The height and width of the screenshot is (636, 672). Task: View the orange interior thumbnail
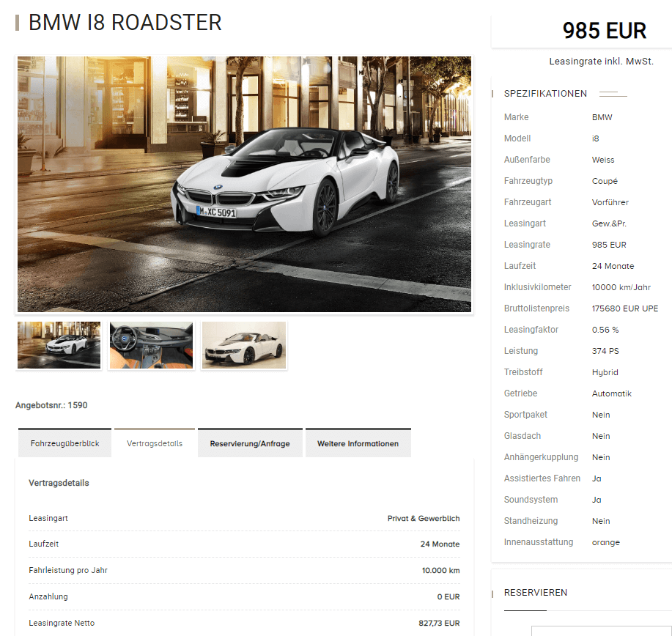(x=151, y=345)
